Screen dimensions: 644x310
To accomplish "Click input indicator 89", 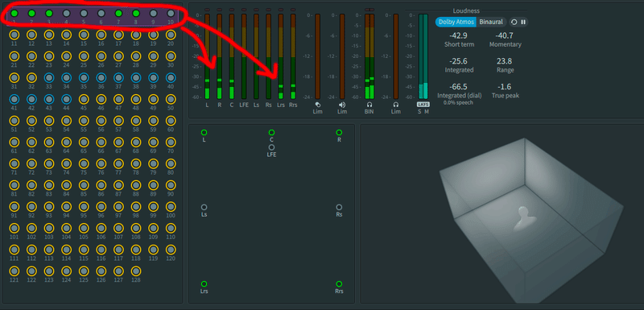I will pos(153,185).
